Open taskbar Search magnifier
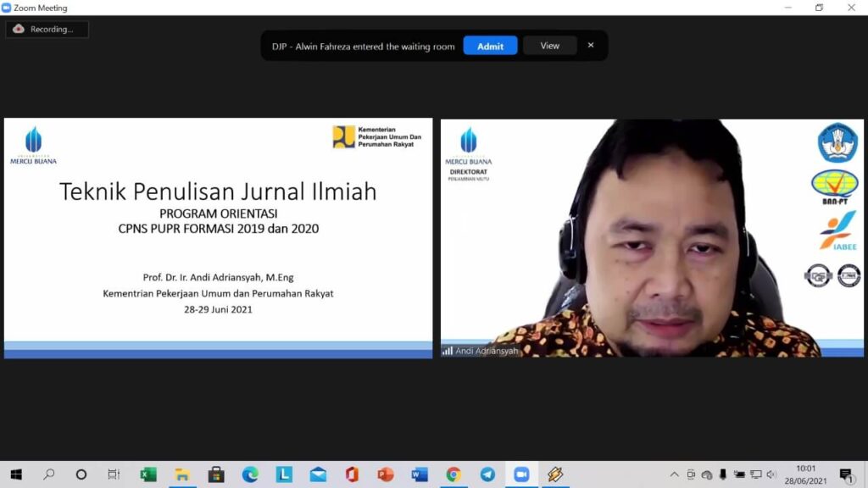This screenshot has width=868, height=488. (x=48, y=474)
